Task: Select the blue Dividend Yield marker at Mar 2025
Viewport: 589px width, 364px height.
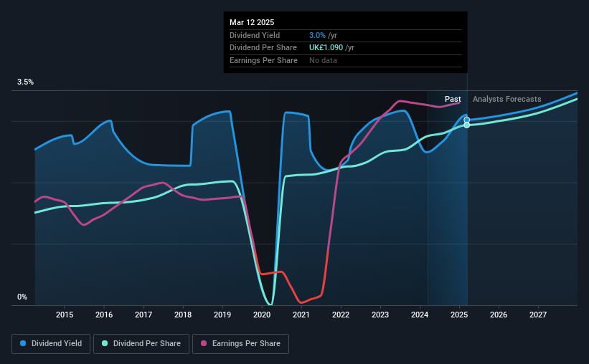Action: pyautogui.click(x=466, y=120)
